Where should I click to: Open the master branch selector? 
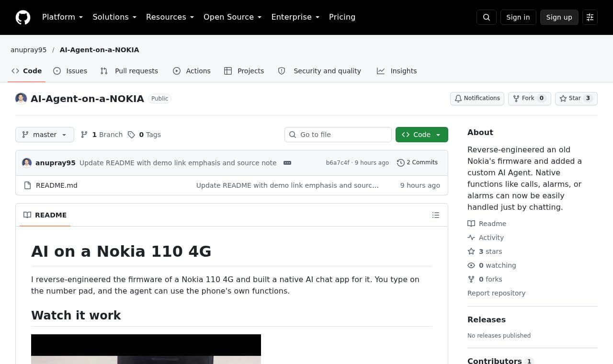pyautogui.click(x=45, y=135)
